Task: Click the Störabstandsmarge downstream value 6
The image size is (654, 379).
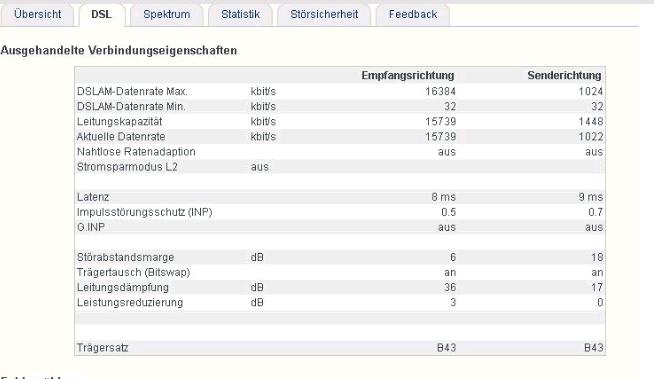Action: [x=453, y=257]
